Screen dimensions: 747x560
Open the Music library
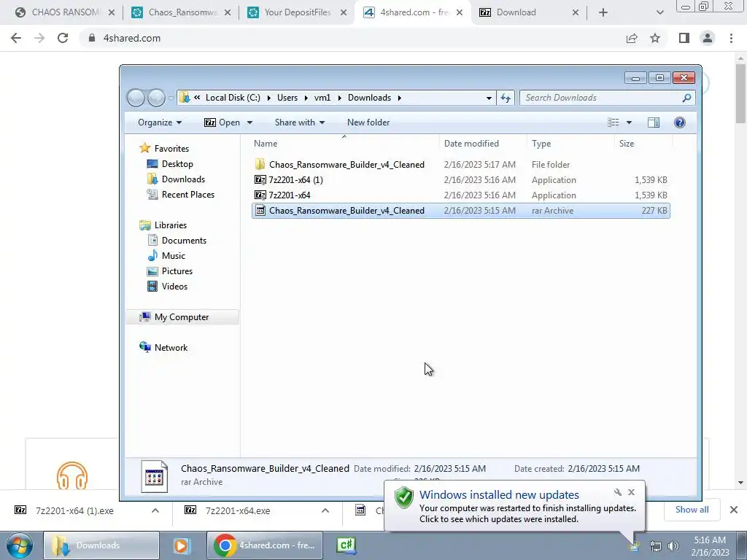[x=174, y=256]
